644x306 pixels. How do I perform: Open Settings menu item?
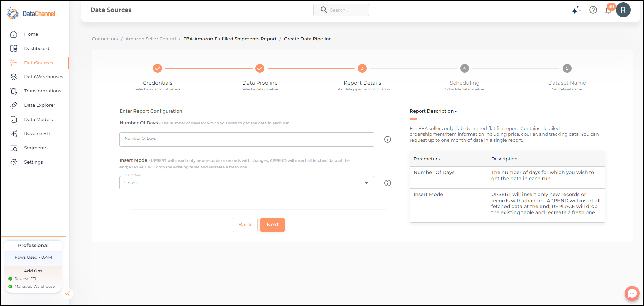click(34, 162)
